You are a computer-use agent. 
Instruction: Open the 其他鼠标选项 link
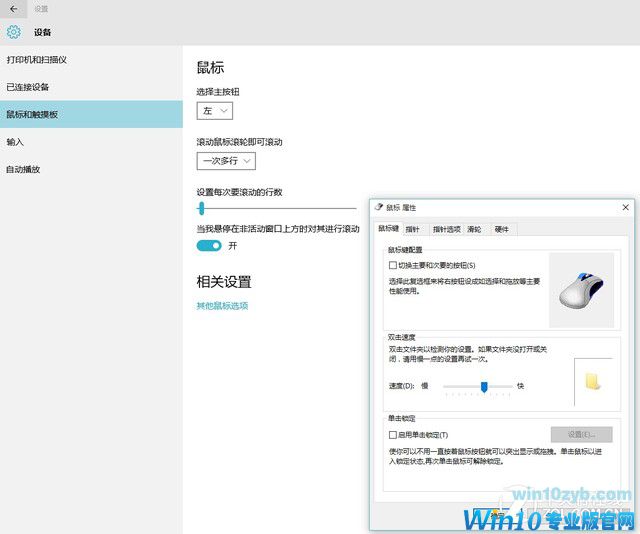coord(222,306)
